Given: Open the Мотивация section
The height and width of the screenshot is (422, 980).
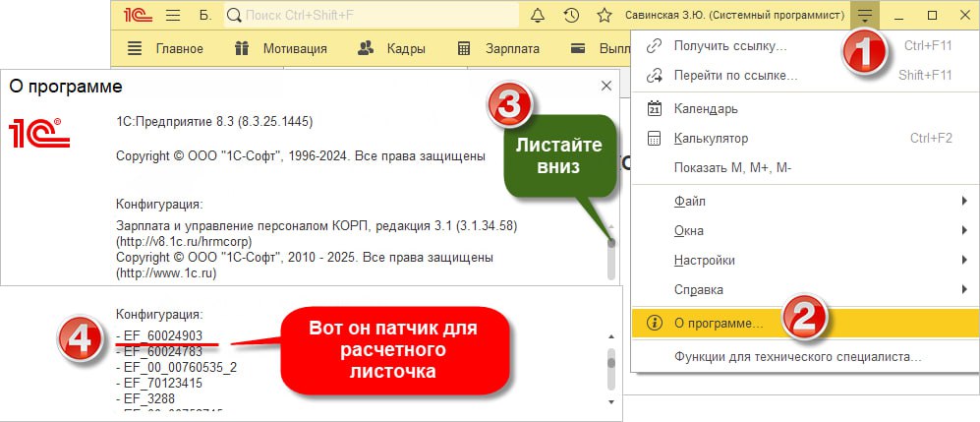Looking at the screenshot, I should tap(295, 49).
